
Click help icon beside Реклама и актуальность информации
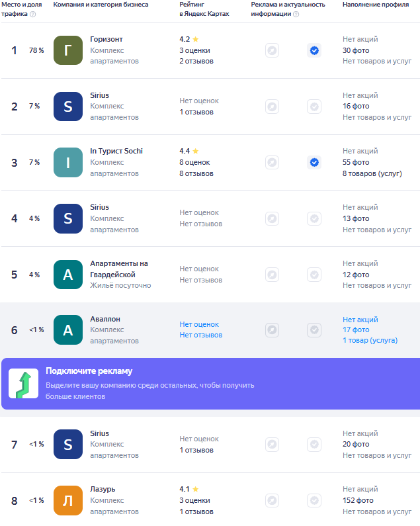(x=296, y=14)
